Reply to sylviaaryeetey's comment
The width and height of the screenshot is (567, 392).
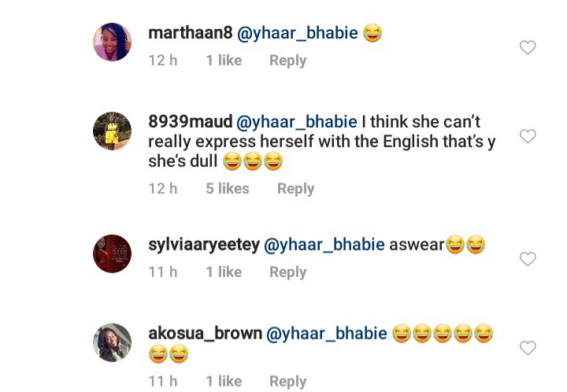coord(288,272)
